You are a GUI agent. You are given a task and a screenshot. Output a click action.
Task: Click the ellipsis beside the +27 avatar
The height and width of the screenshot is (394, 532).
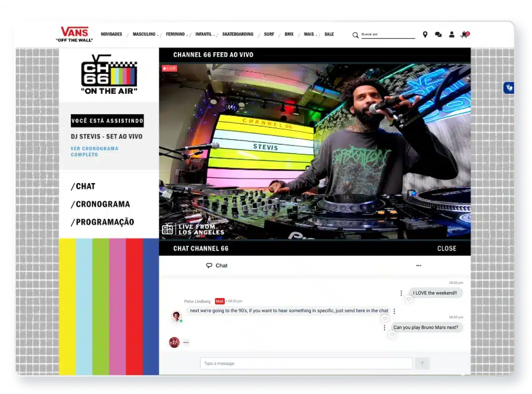point(186,342)
